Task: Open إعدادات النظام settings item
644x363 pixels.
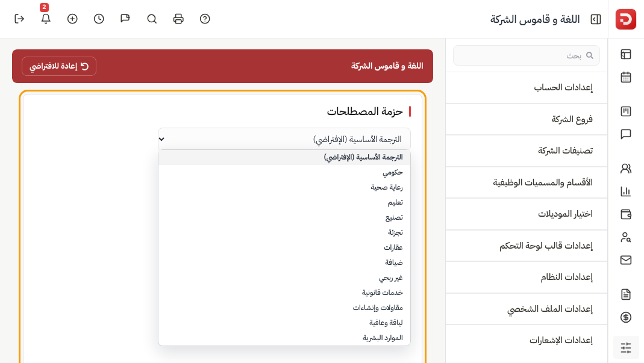Action: (527, 277)
